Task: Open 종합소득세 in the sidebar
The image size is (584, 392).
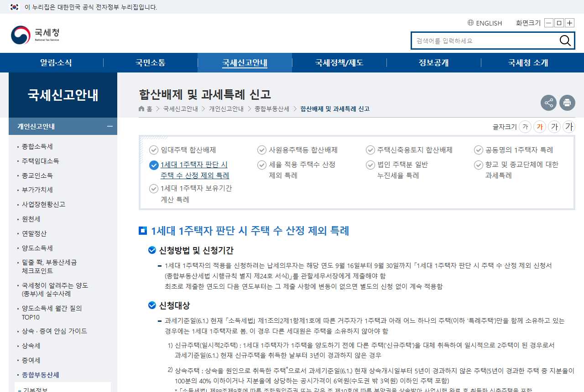Action: click(37, 146)
